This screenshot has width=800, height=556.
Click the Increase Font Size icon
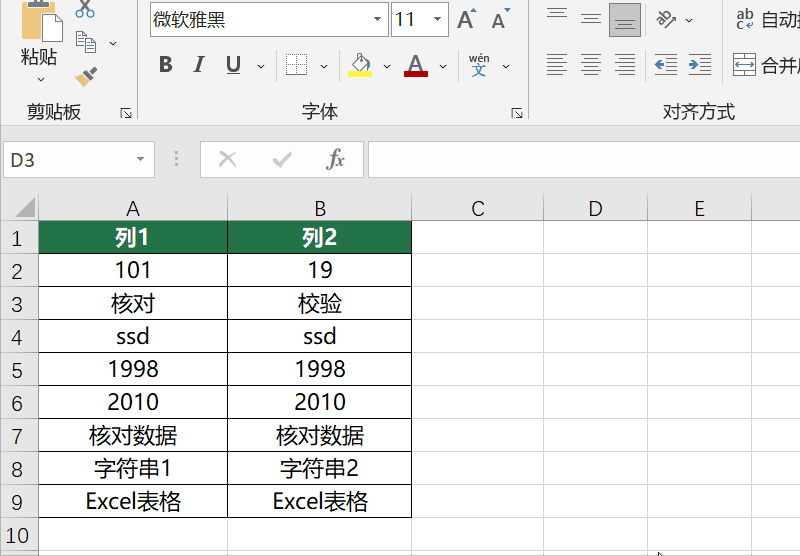(x=466, y=19)
